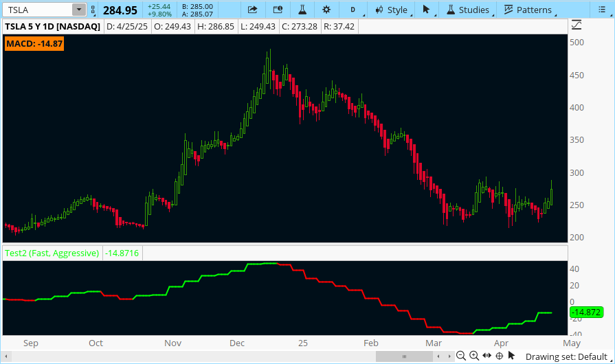Screen dimensions: 615x364
Task: Open the Style menu
Action: coord(392,10)
